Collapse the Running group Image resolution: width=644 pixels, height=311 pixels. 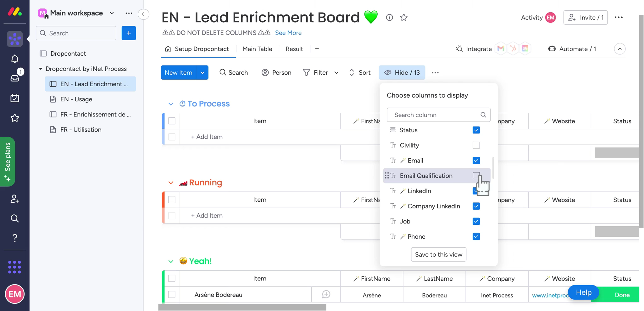click(171, 183)
